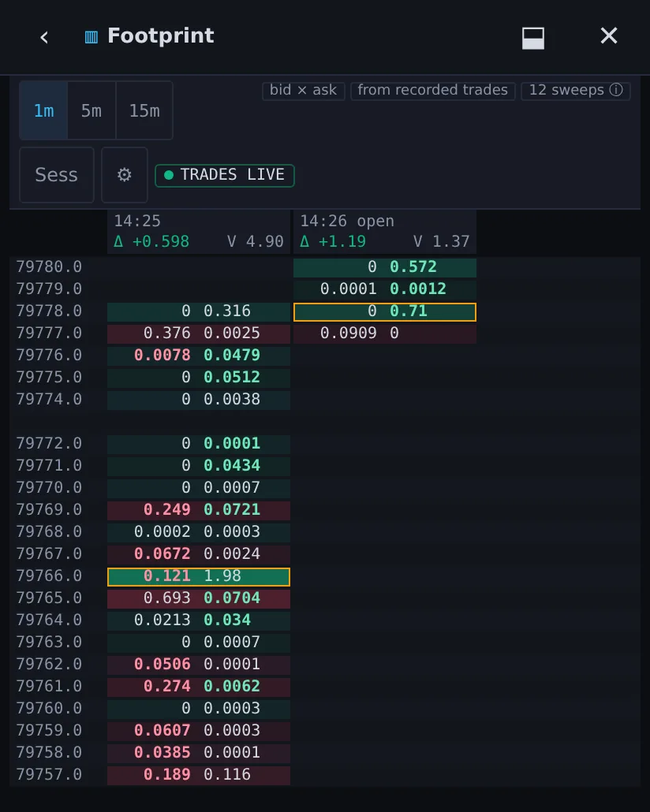The image size is (650, 812).
Task: Open sweeps info icon
Action: tap(616, 90)
